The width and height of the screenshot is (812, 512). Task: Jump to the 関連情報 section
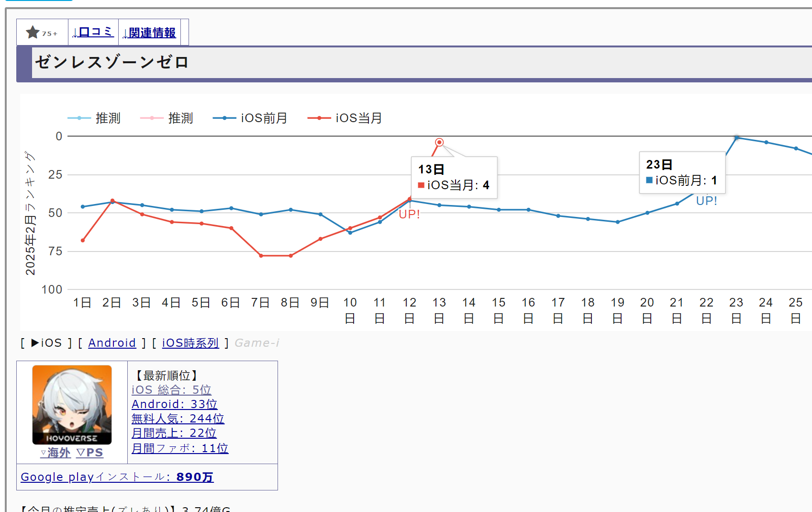[149, 33]
